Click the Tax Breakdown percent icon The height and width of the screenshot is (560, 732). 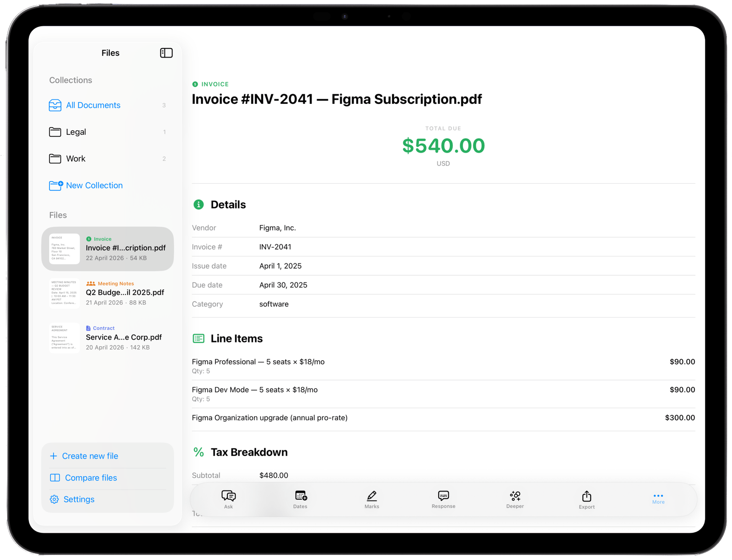pyautogui.click(x=199, y=453)
